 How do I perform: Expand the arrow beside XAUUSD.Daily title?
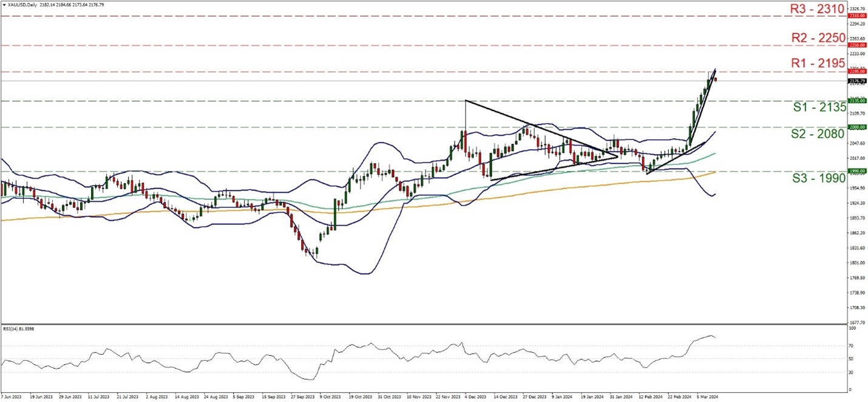coord(3,5)
